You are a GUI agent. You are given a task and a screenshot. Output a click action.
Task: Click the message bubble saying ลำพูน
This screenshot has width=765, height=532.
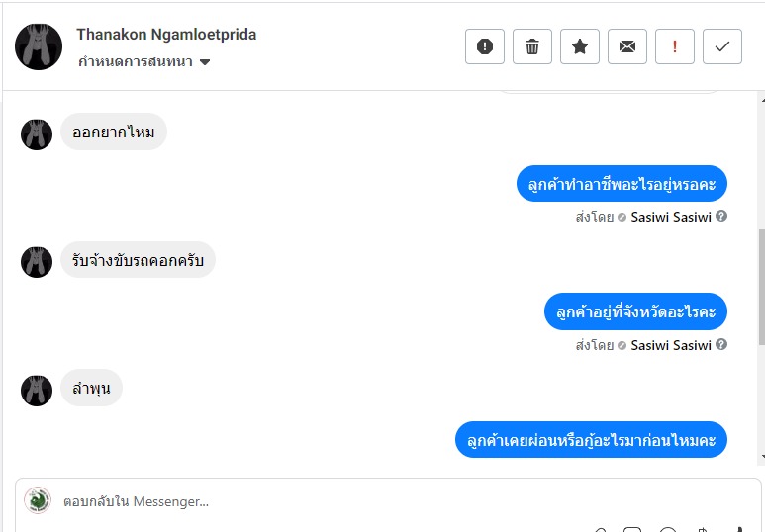(91, 389)
